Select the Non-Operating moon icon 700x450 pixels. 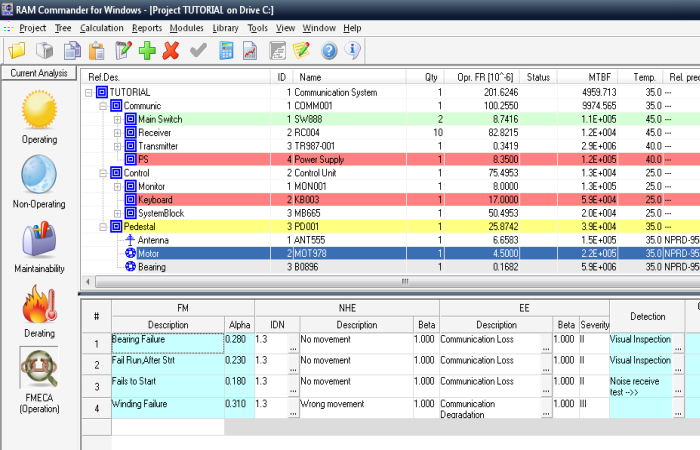tap(39, 174)
